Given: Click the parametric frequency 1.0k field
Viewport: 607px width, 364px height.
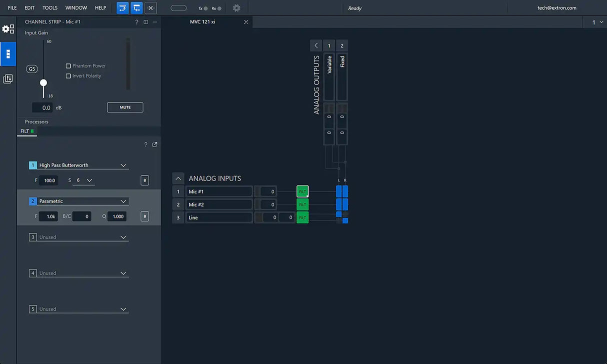Looking at the screenshot, I should point(49,216).
